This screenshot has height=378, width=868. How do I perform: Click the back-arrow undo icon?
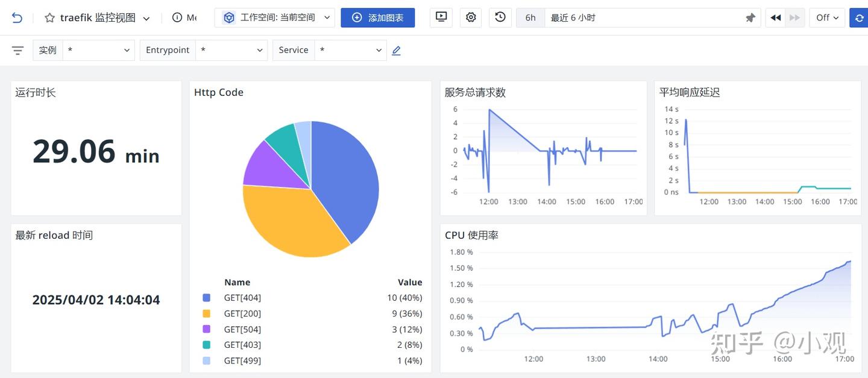point(17,17)
